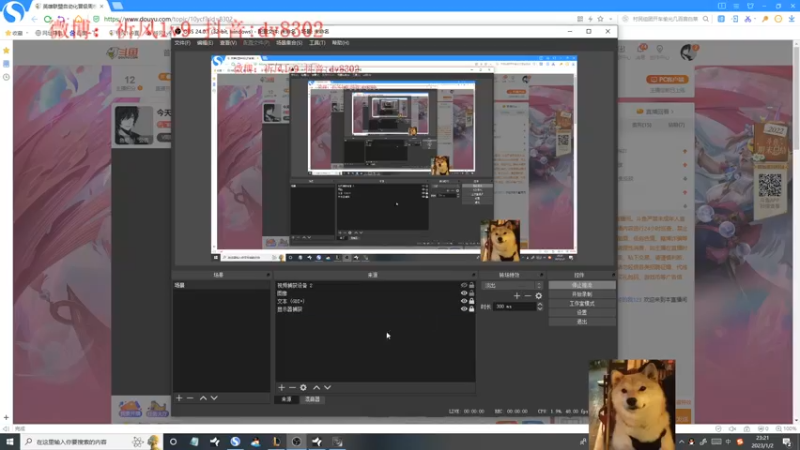Click the 退出 exit button in controls

tap(582, 322)
